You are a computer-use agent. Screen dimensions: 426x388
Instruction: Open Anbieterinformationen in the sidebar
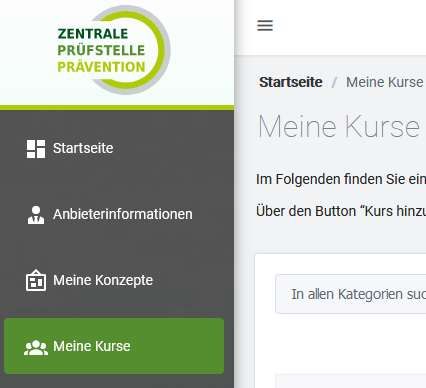click(123, 214)
